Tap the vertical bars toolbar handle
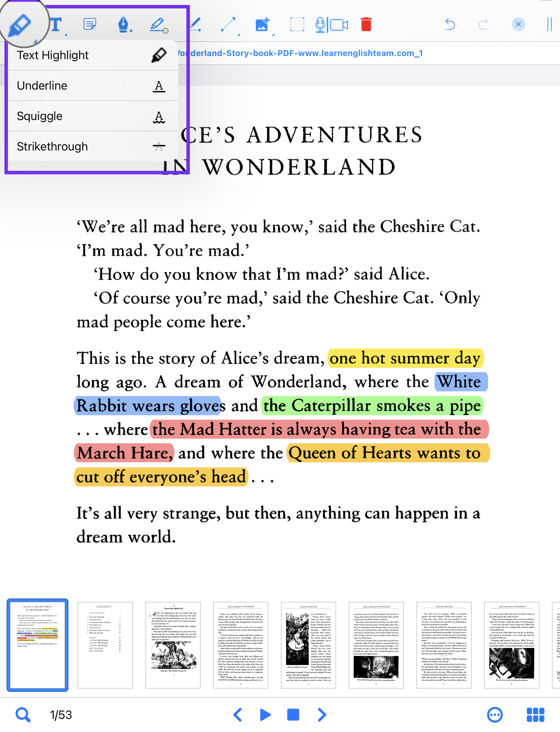This screenshot has height=732, width=560. click(549, 24)
